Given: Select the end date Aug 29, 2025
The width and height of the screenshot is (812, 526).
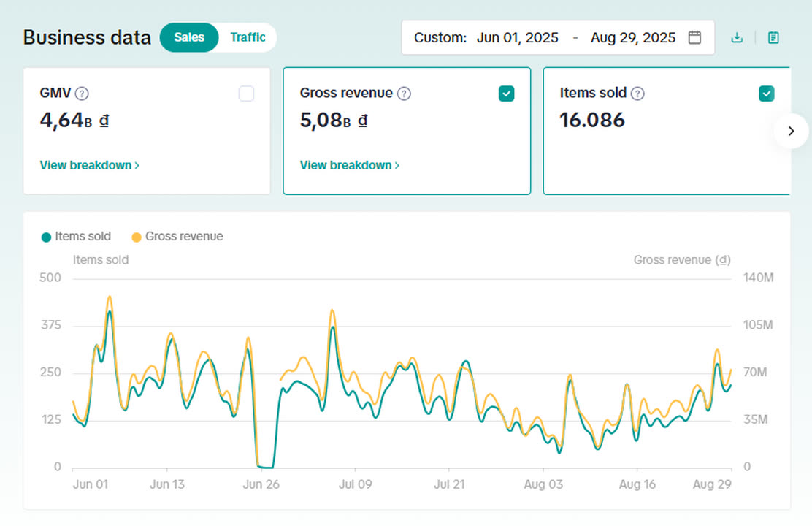Looking at the screenshot, I should pos(633,37).
